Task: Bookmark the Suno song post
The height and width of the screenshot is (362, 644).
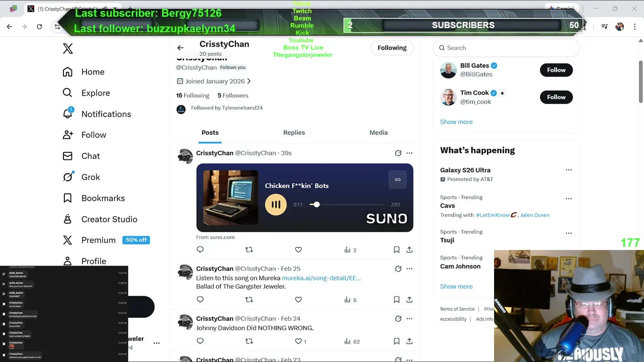Action: click(x=396, y=250)
